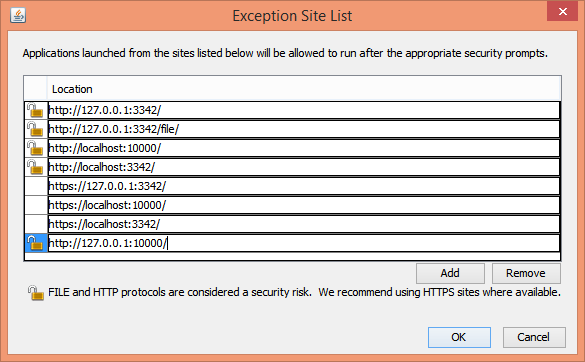The image size is (585, 362).
Task: Click the Java icon in the title bar
Action: (x=18, y=15)
